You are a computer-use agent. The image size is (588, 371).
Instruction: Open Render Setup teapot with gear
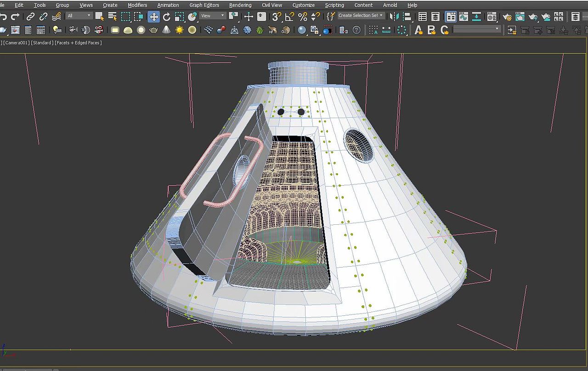click(507, 17)
